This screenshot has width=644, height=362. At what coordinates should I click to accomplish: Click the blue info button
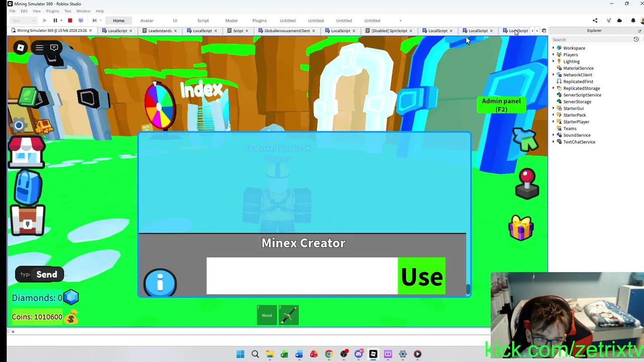coord(160,283)
